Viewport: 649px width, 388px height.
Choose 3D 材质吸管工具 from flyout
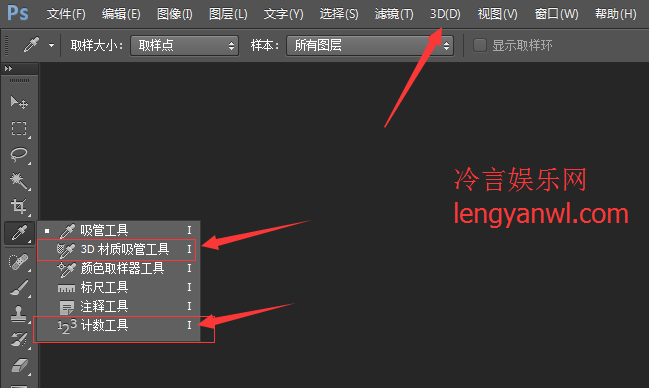click(x=116, y=249)
